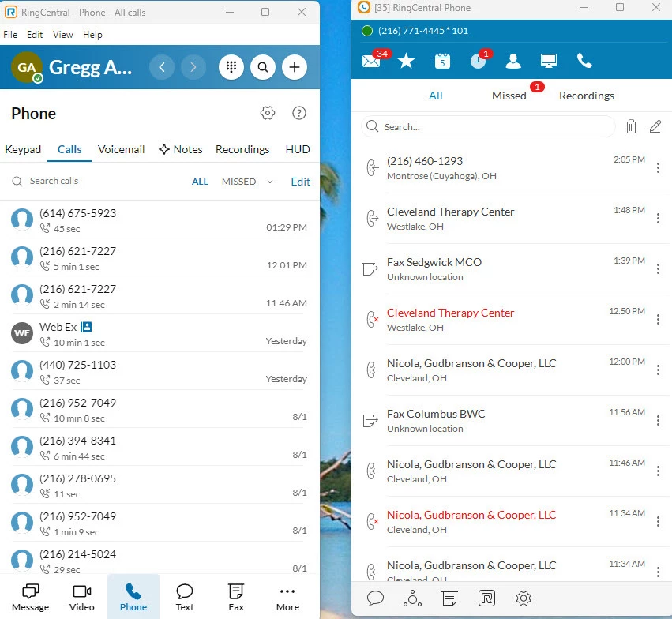Open Phone settings gear icon
This screenshot has height=619, width=672.
(x=268, y=113)
